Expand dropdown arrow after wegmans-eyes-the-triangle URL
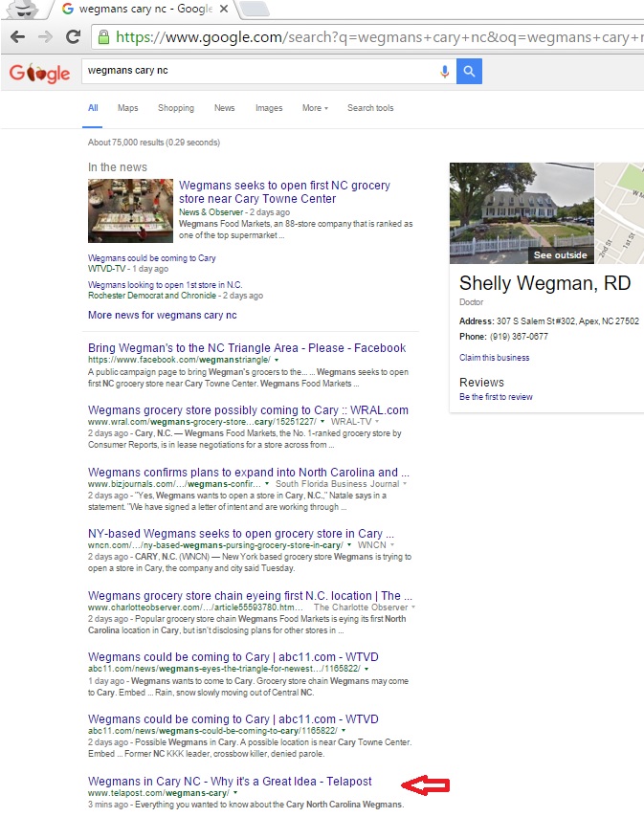Screen dimensions: 644x817 pyautogui.click(x=366, y=669)
